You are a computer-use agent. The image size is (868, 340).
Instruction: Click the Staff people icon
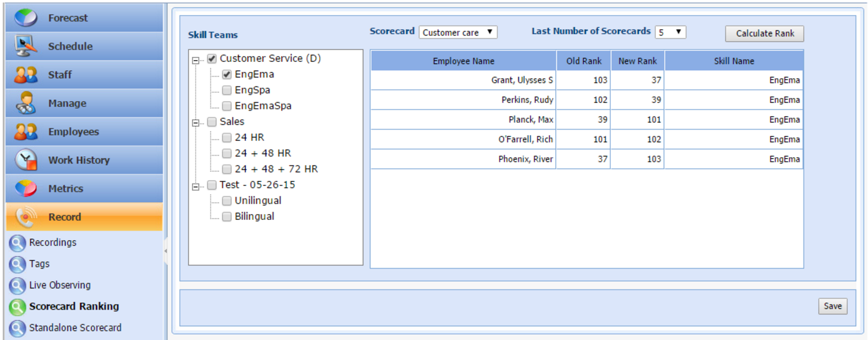[26, 75]
